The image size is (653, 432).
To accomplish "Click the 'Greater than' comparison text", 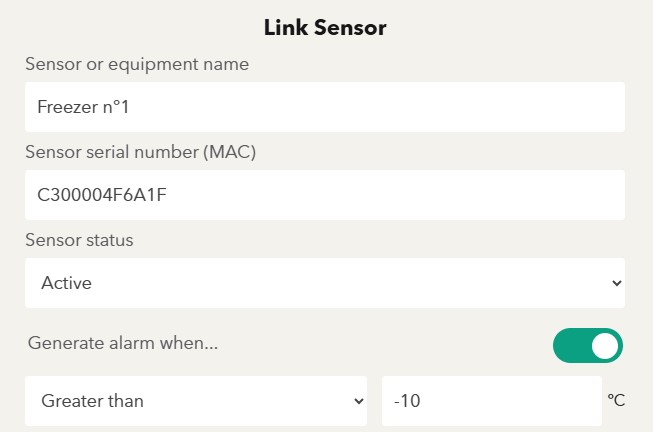I will 92,401.
